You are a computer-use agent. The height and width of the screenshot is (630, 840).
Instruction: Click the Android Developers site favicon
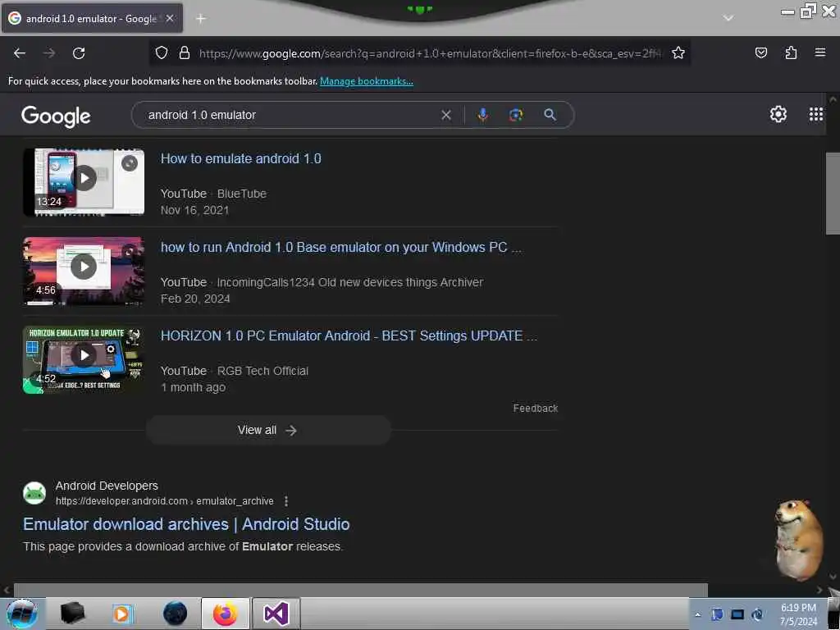(34, 493)
